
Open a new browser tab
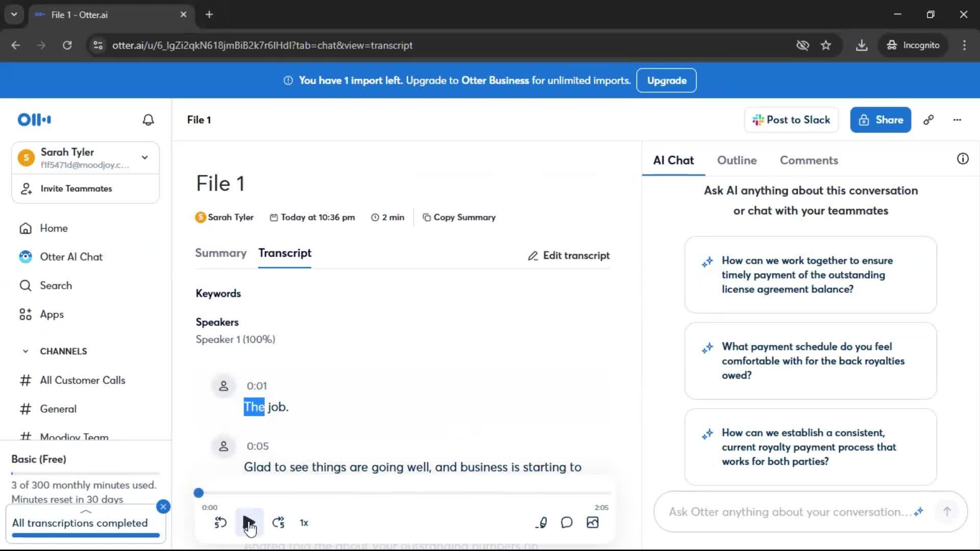(x=209, y=15)
